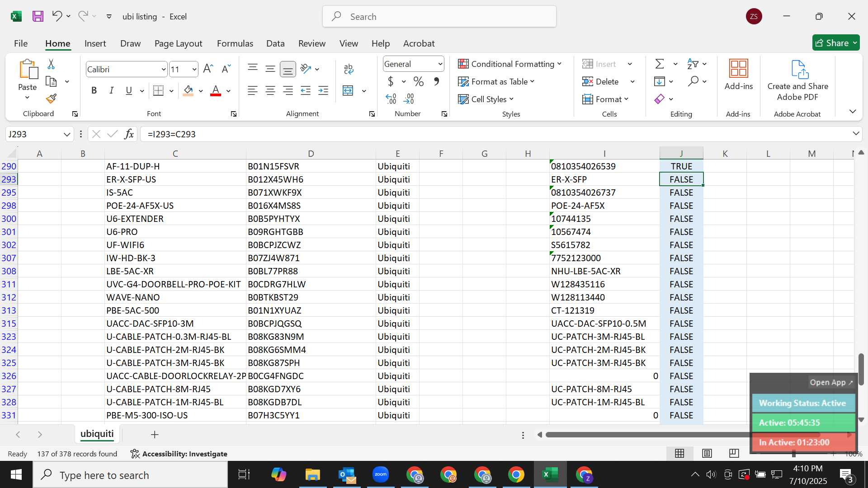
Task: Open the Name Box dropdown arrow
Action: [x=67, y=134]
